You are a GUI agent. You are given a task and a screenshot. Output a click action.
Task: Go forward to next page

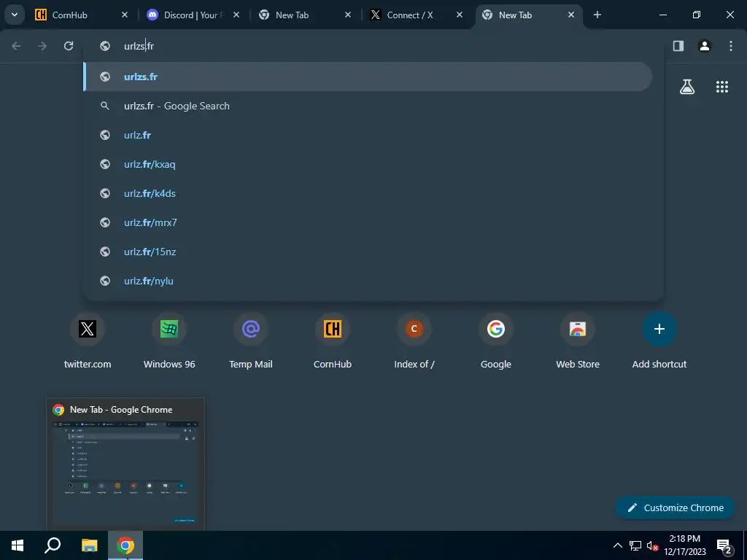[x=42, y=46]
